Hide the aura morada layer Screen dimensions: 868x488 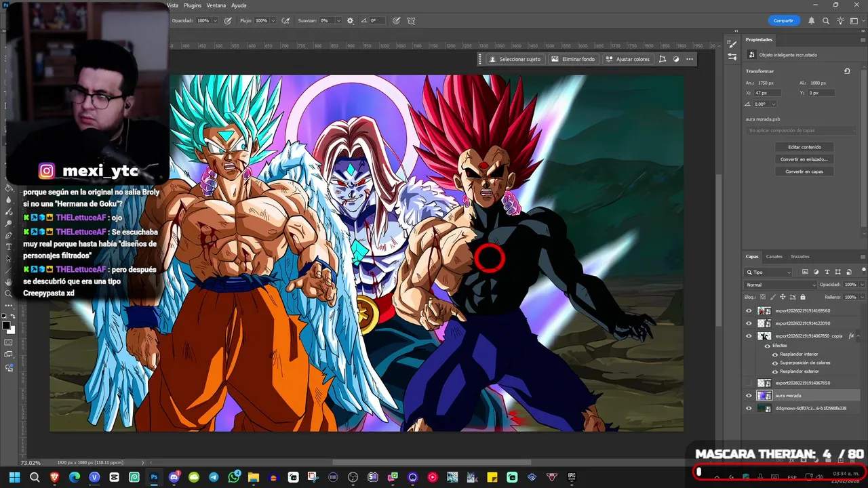pos(749,396)
